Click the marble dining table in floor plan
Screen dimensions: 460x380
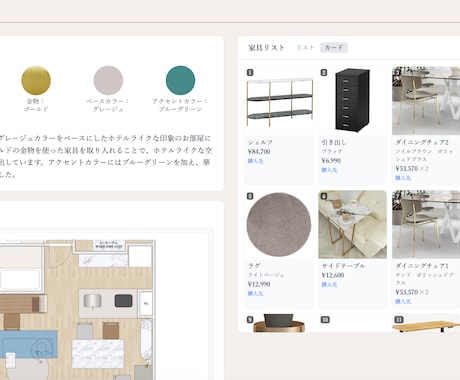pyautogui.click(x=98, y=353)
